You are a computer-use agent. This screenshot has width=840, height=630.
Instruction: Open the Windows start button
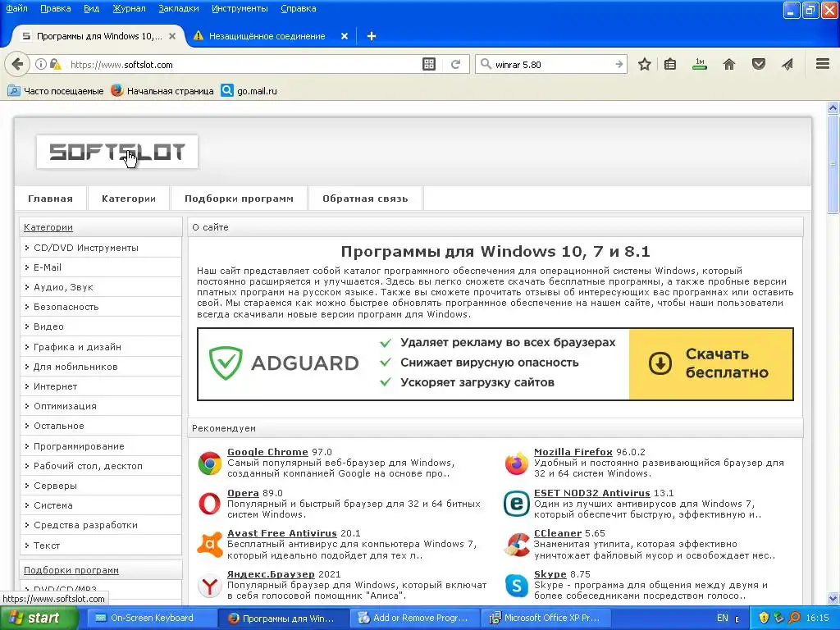click(x=39, y=618)
